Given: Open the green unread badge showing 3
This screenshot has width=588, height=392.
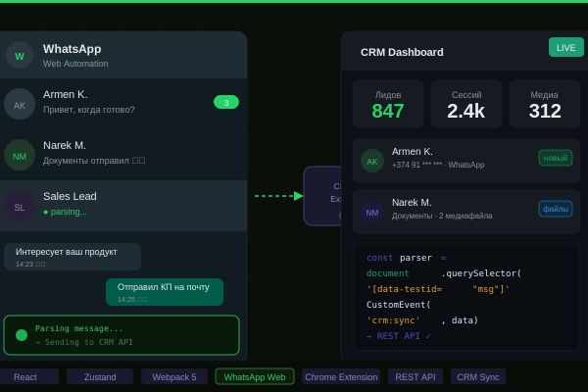Looking at the screenshot, I should tap(226, 102).
